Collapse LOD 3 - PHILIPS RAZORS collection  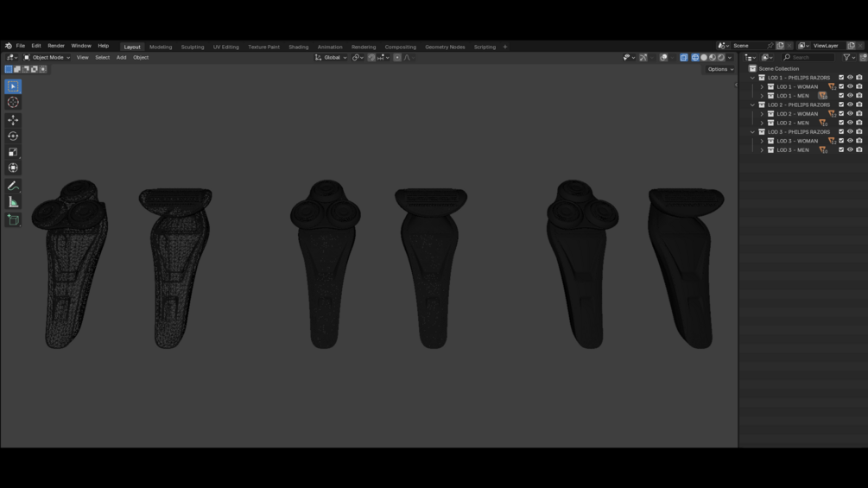[752, 132]
